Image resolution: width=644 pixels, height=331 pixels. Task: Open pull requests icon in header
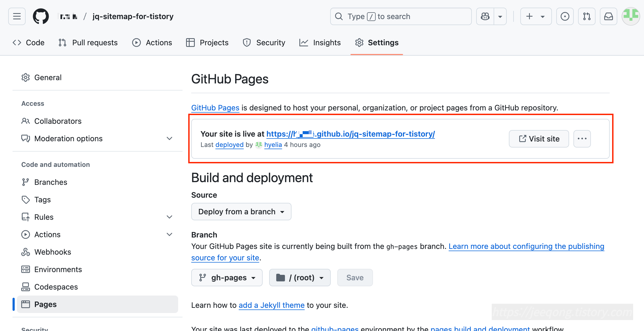pyautogui.click(x=587, y=16)
